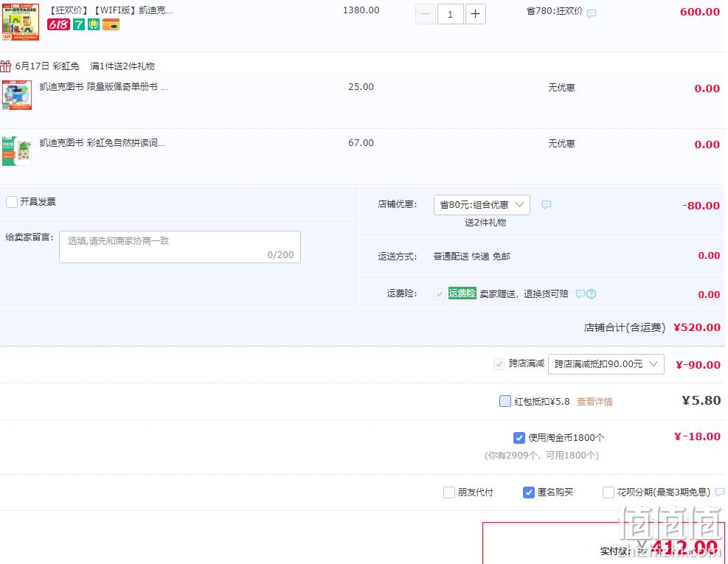Screen dimensions: 728x564
Task: Decrease quantity with the minus button
Action: click(426, 14)
